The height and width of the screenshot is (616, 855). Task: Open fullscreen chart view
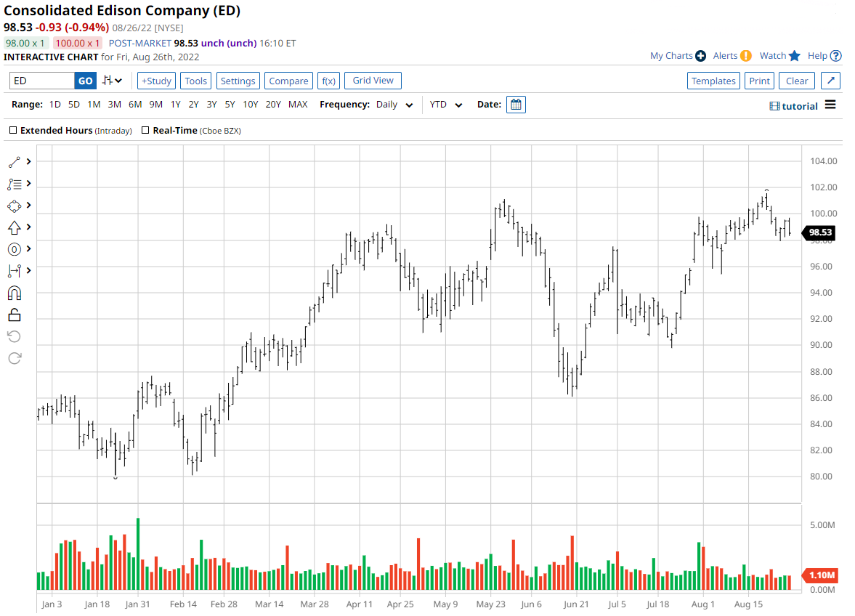click(x=830, y=81)
